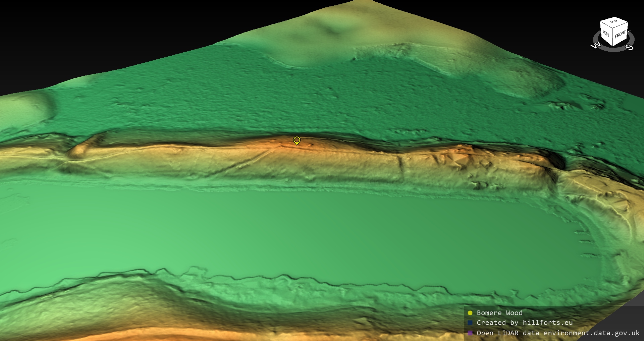The image size is (644, 341).
Task: Click the Bomere Wood legend label
Action: pos(499,313)
